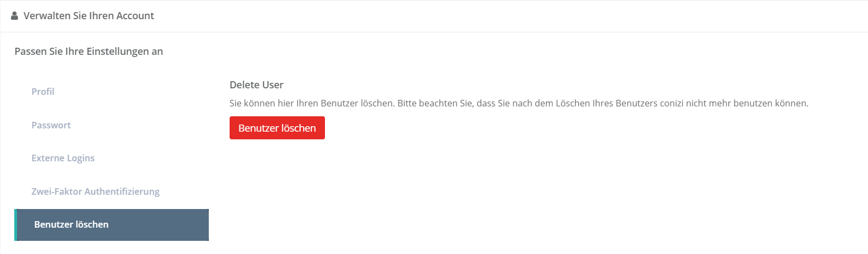Click the word "User" in the section heading

click(x=272, y=85)
